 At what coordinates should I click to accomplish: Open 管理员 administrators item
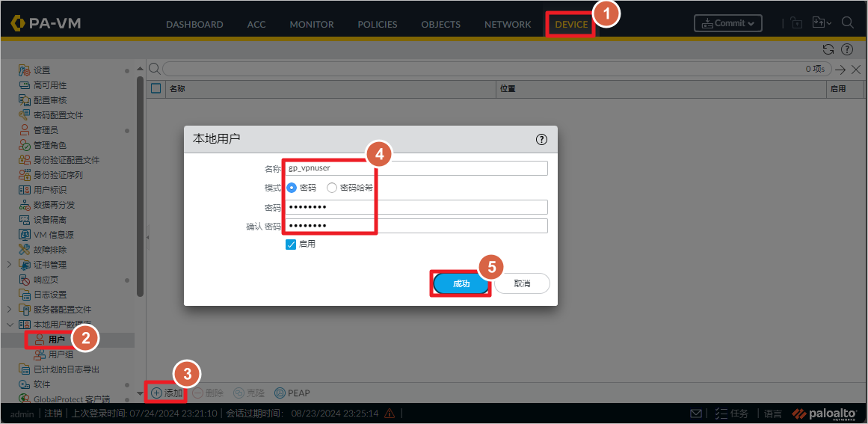point(46,130)
